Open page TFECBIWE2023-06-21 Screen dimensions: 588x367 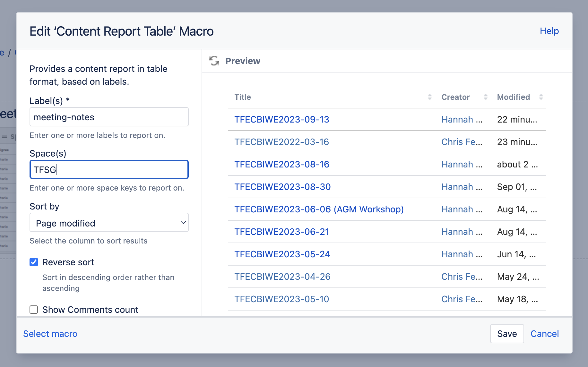[282, 232]
